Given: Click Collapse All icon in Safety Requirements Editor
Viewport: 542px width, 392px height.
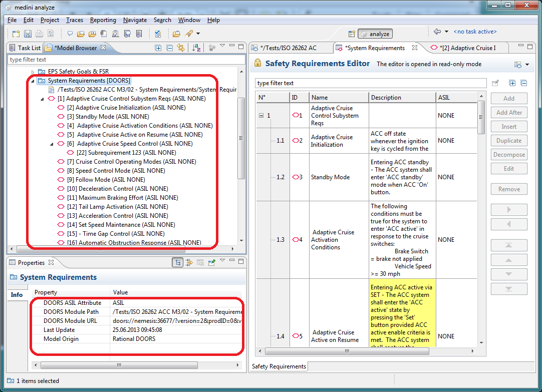Looking at the screenshot, I should [524, 83].
